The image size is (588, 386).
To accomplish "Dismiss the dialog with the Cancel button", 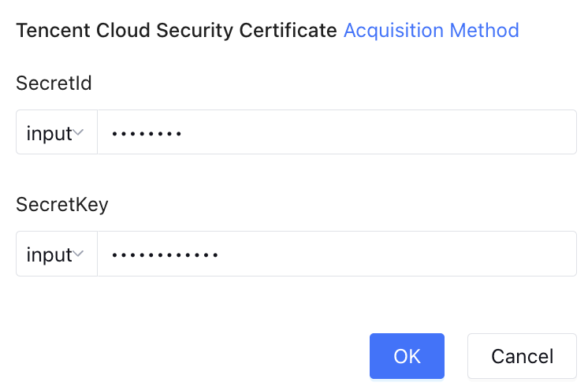I will pyautogui.click(x=522, y=356).
